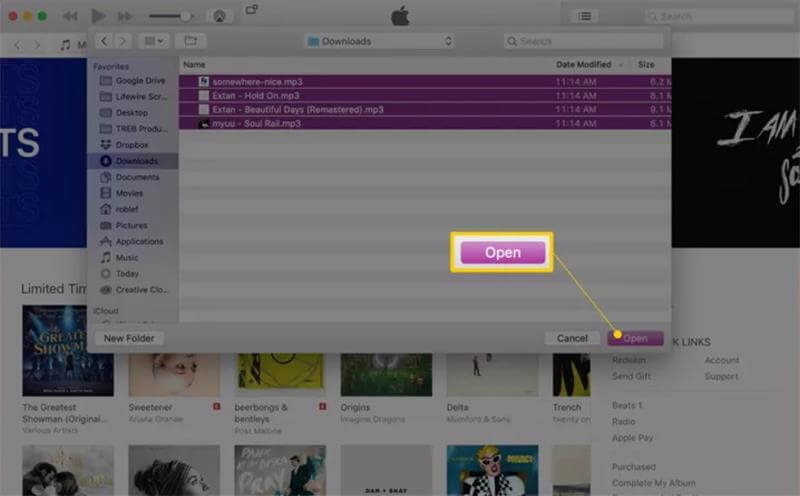Click the Apple Pay link

coord(633,438)
